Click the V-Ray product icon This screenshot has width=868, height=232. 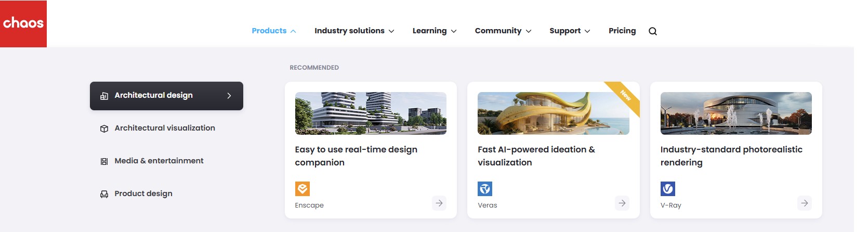(x=667, y=188)
